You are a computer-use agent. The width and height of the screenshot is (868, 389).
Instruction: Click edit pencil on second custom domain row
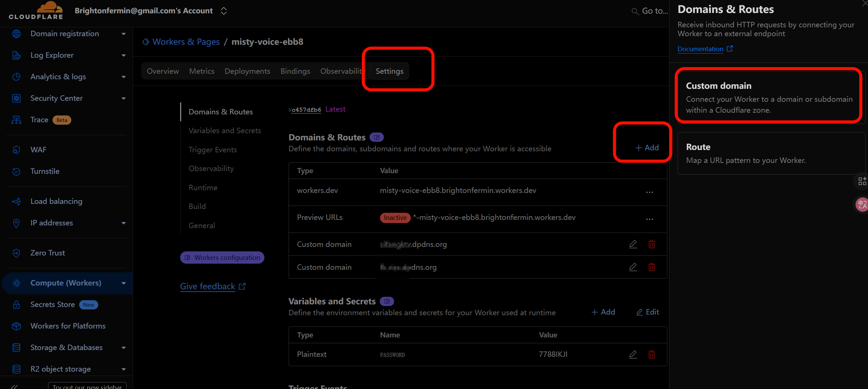coord(633,267)
